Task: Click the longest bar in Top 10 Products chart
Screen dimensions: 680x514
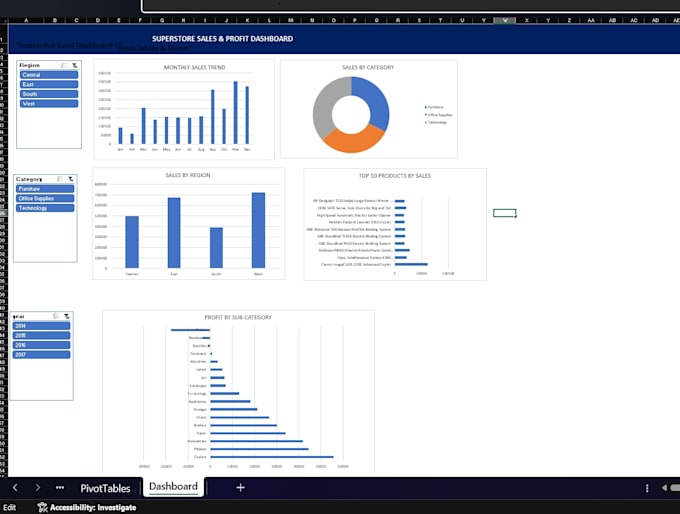Action: (x=411, y=264)
